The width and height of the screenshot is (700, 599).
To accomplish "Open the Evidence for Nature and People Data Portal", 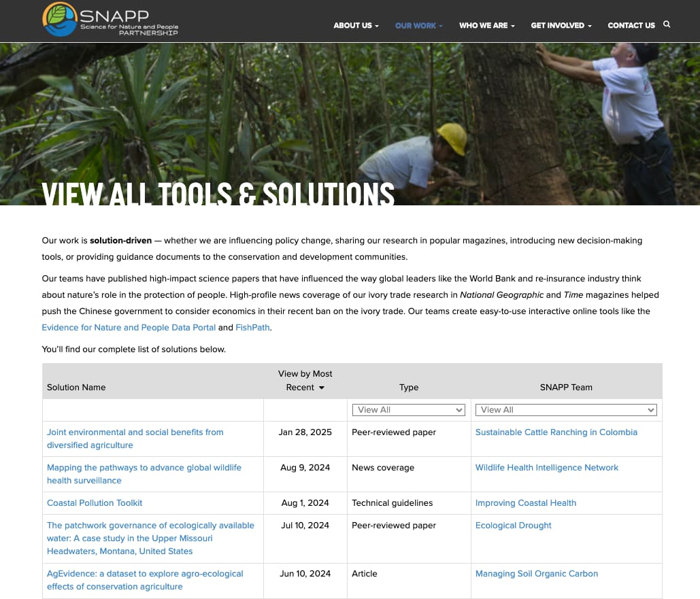I will pyautogui.click(x=129, y=327).
